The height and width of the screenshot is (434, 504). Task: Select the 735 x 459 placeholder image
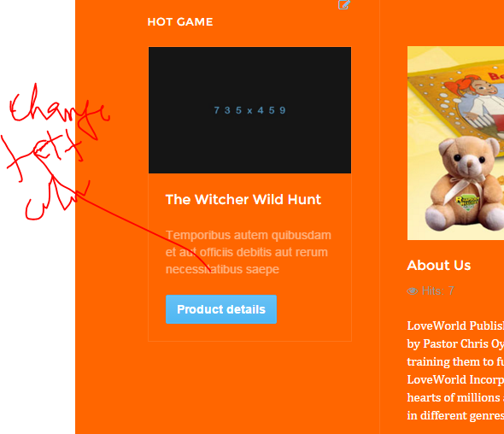coord(249,110)
